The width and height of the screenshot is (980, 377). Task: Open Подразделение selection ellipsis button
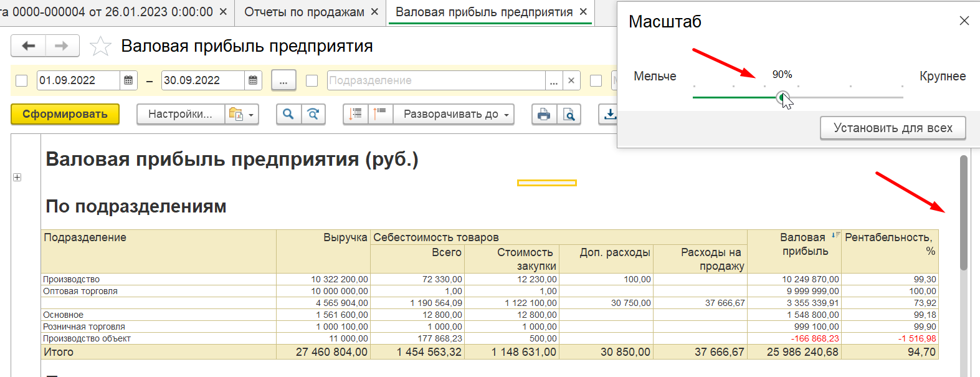tap(554, 80)
